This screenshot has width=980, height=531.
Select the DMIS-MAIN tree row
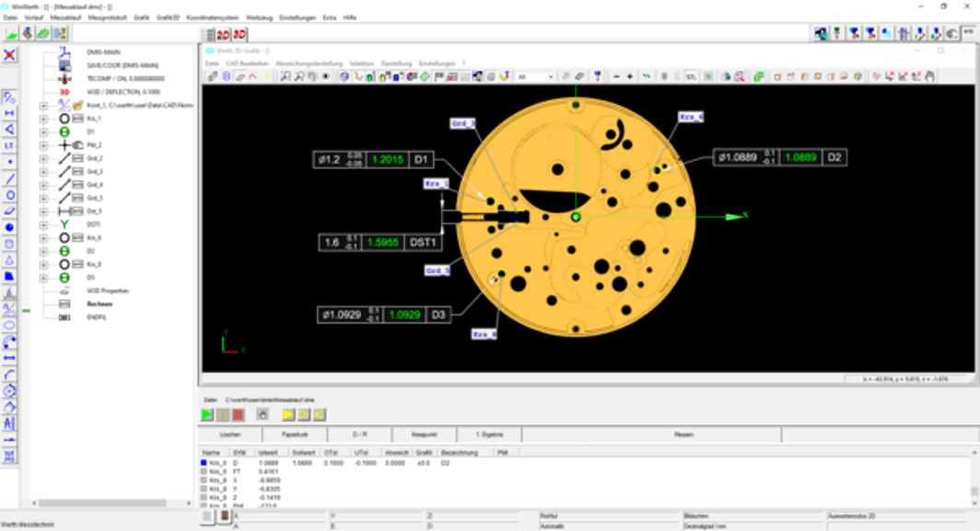click(104, 52)
